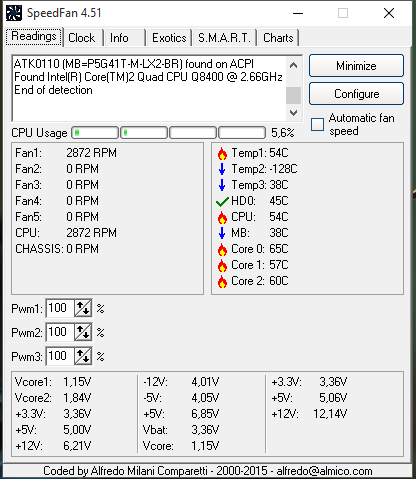Enable the Automatic fan speed checkbox
Screen dimensions: 416x479
317,125
